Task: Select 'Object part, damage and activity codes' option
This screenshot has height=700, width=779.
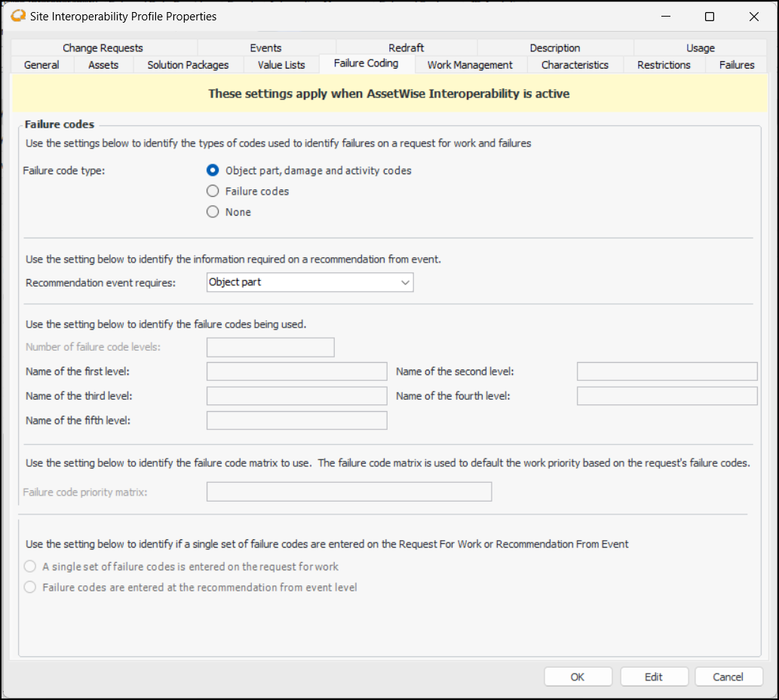Action: (213, 170)
